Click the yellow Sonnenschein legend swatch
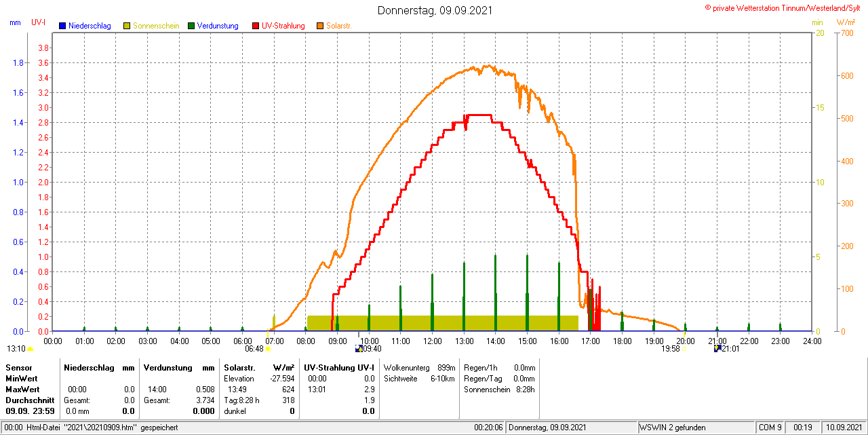868x435 pixels. (x=127, y=26)
